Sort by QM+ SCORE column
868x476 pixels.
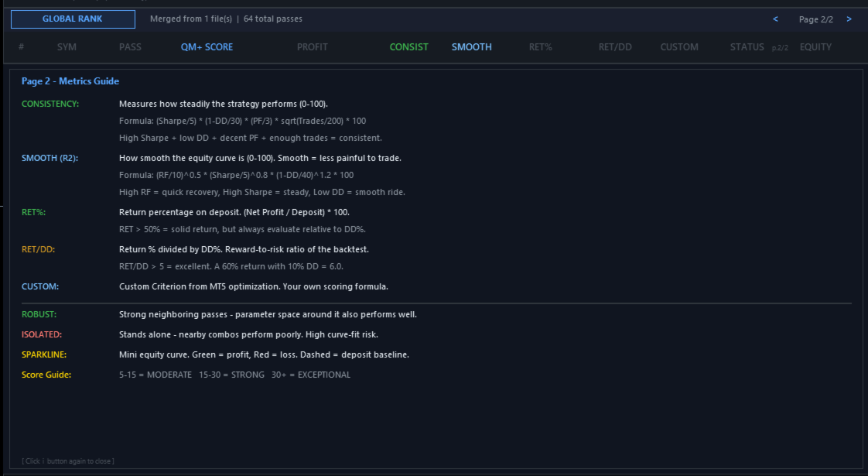(207, 47)
